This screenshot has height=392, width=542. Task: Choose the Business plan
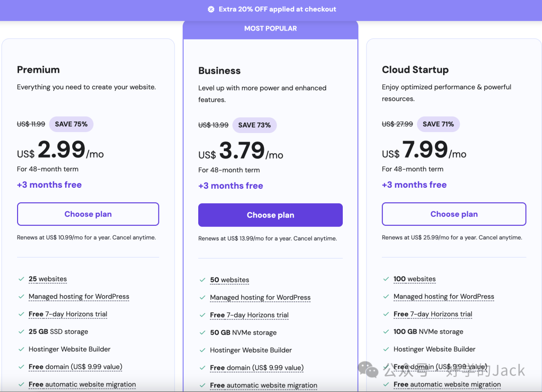pos(270,215)
